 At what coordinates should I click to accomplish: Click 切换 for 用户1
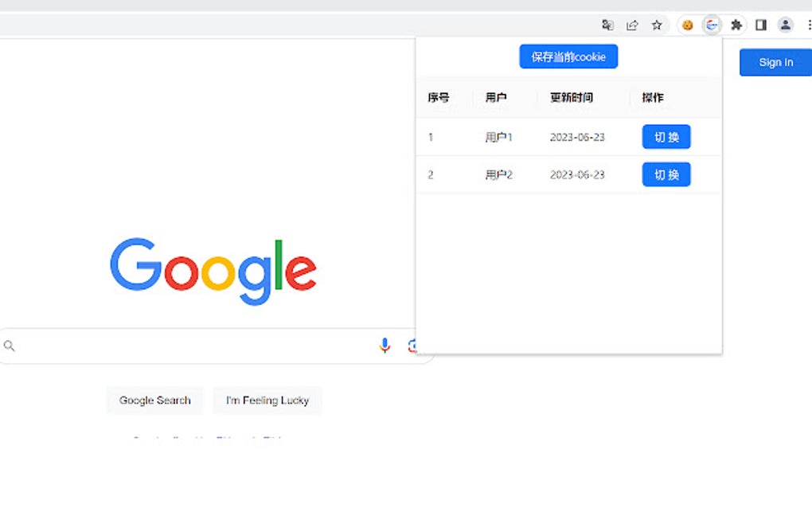pyautogui.click(x=666, y=136)
